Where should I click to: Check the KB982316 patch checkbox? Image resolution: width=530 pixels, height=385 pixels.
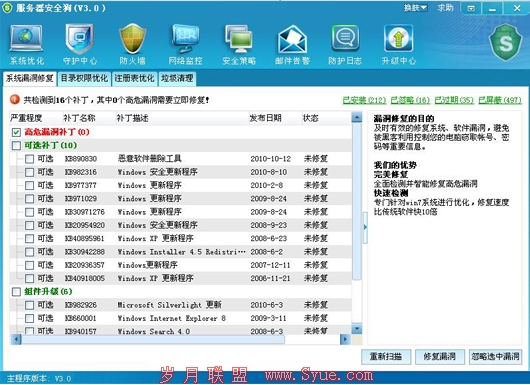tap(29, 172)
